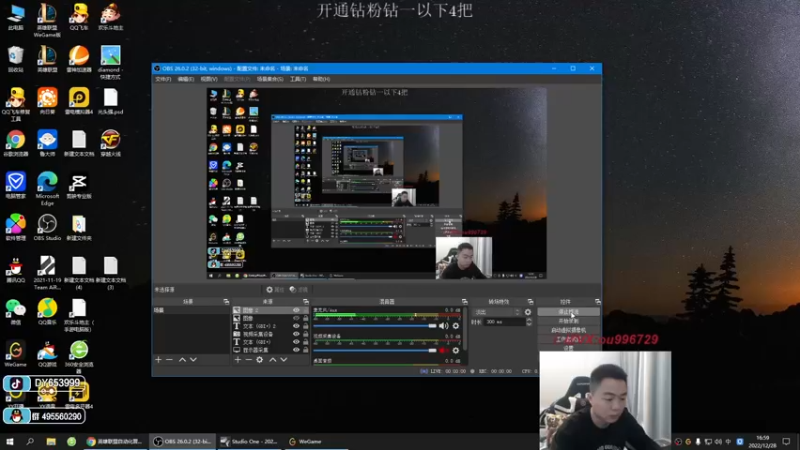Open the microphone/Aux mixer settings gear

click(456, 326)
